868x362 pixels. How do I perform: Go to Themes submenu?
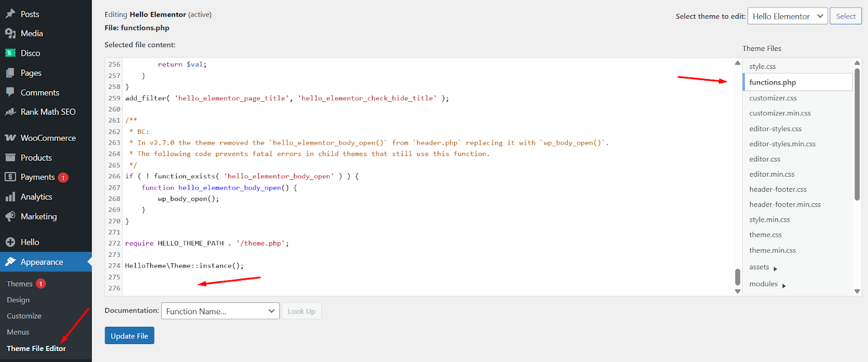20,284
